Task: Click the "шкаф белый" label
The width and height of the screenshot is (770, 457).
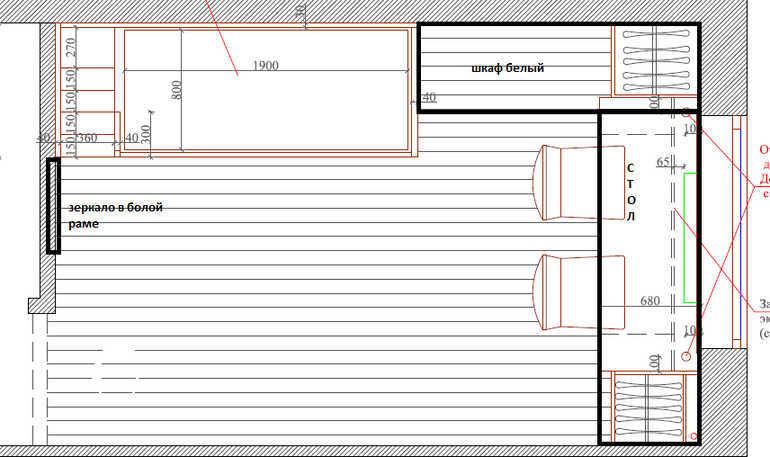Action: (507, 69)
